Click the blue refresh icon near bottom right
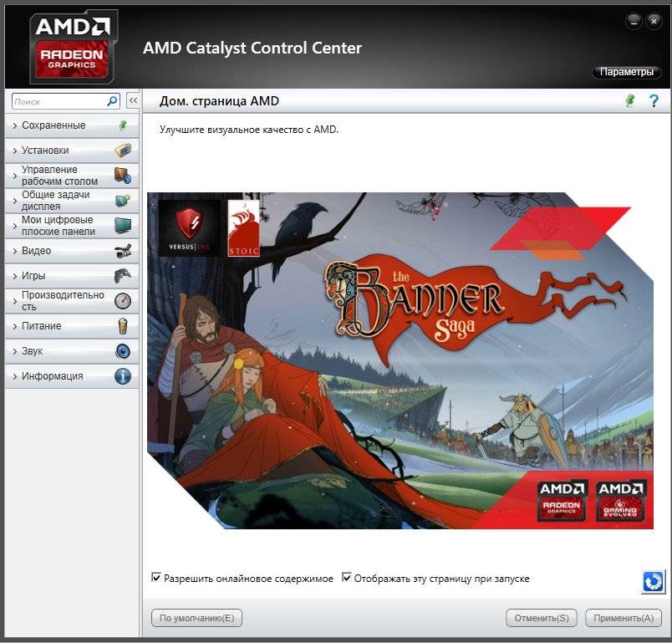 coord(653,582)
